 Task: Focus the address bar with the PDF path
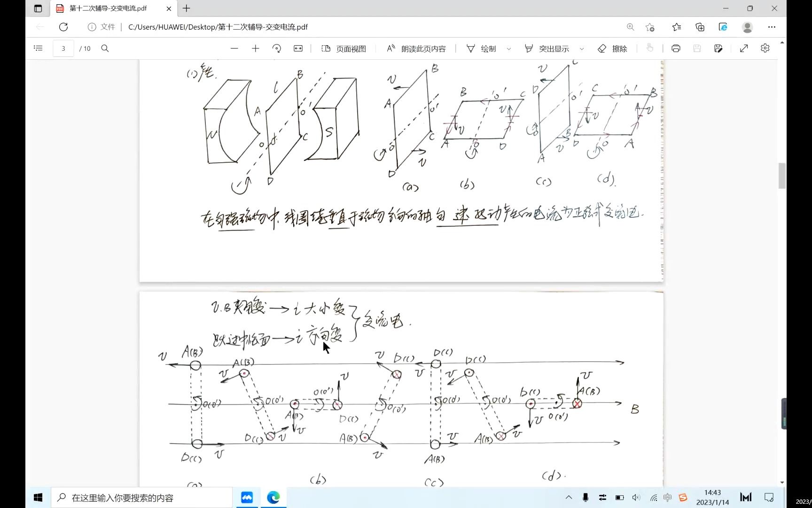coord(218,27)
